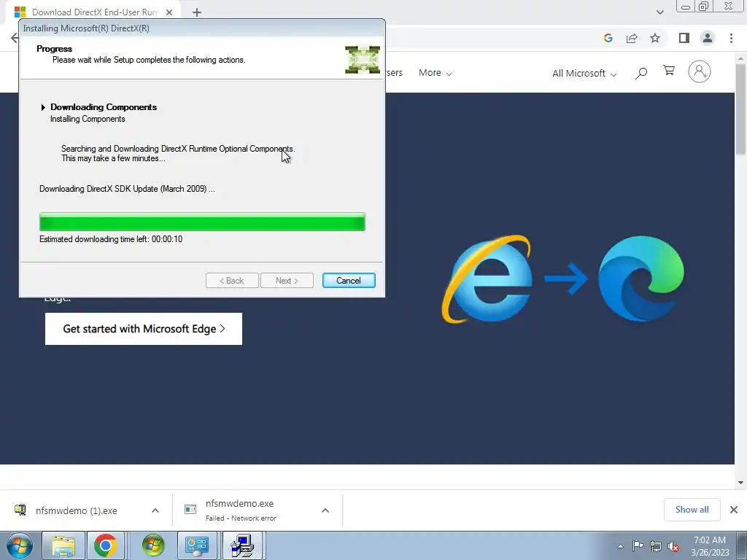Click the nfsmwdemo (1).exe file icon
The height and width of the screenshot is (560, 747).
(x=20, y=510)
